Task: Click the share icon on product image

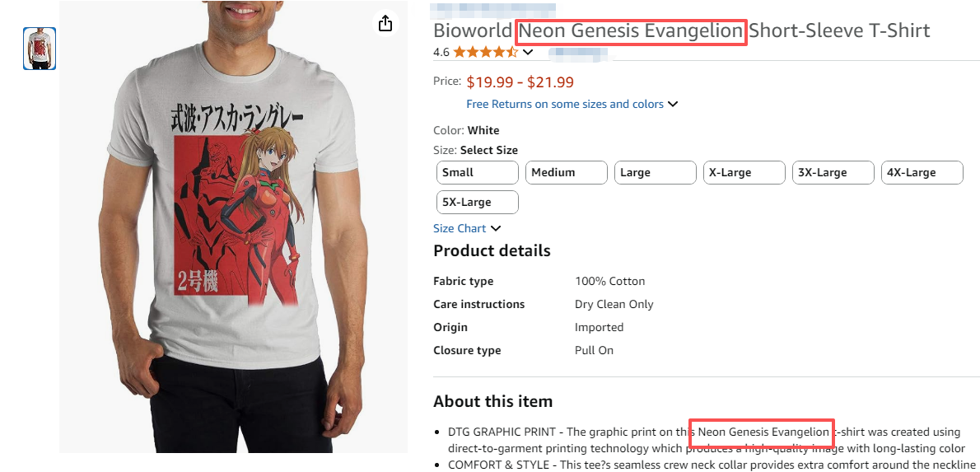Action: click(385, 23)
